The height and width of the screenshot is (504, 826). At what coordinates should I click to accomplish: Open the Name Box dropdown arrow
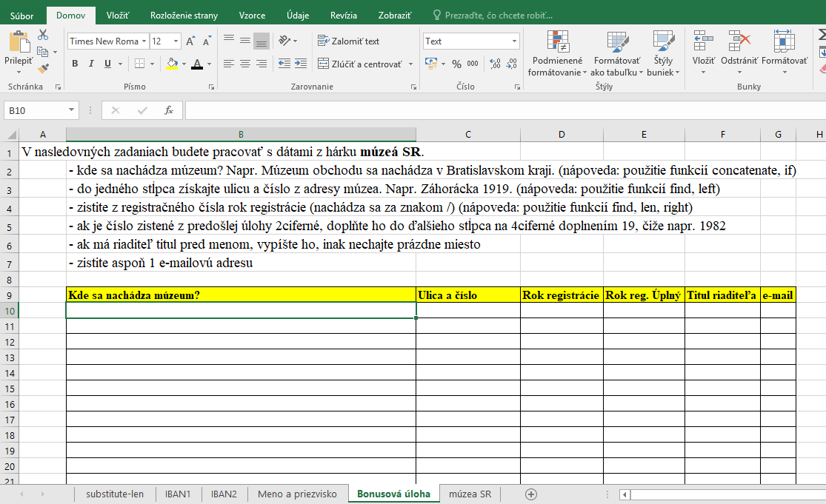(x=72, y=110)
